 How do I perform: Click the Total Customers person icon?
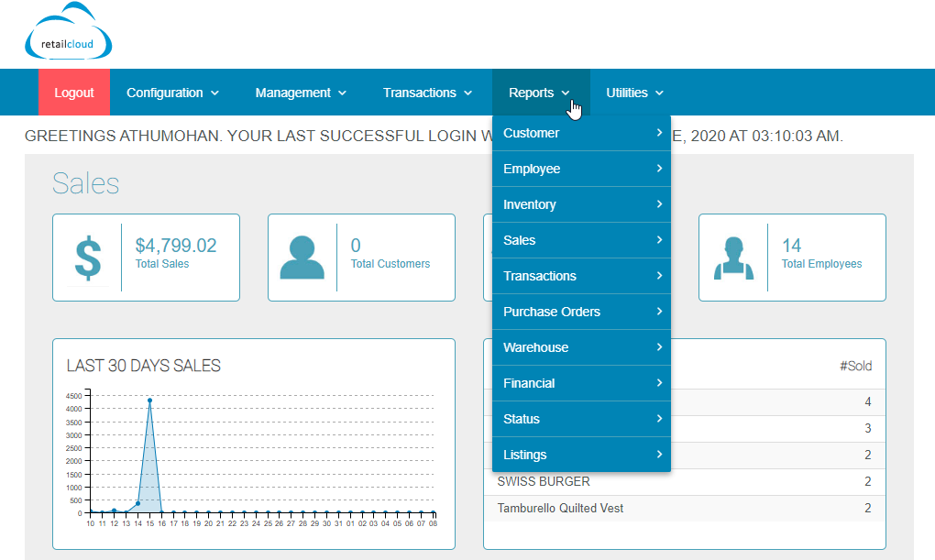click(302, 258)
